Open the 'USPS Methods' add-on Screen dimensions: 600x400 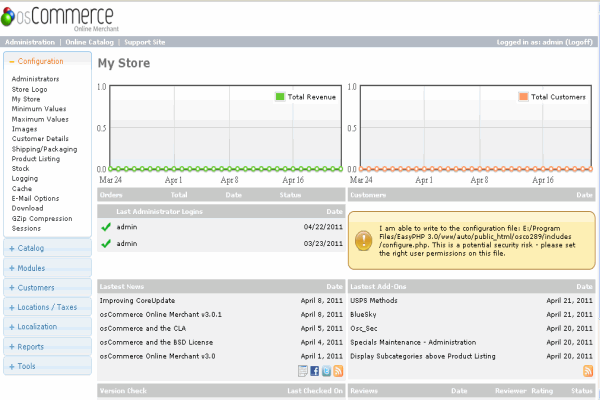point(374,300)
